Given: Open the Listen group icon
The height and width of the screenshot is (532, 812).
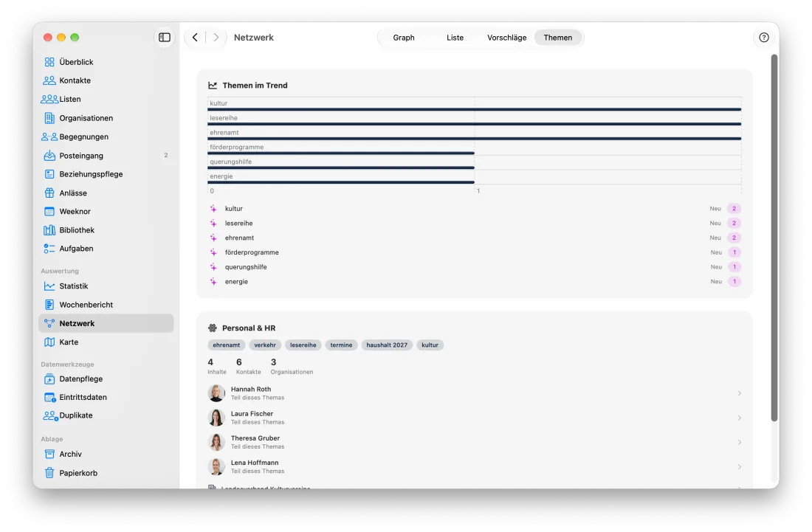Looking at the screenshot, I should [x=49, y=100].
